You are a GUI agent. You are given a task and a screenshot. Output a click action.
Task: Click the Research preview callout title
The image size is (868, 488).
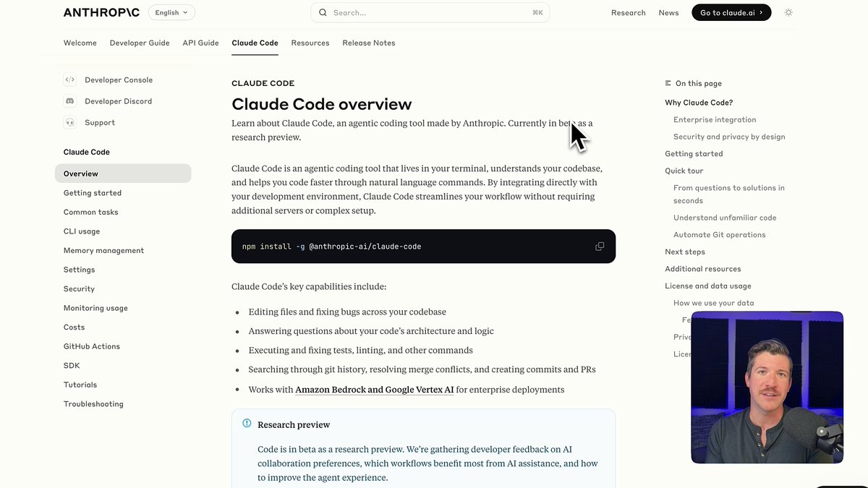294,425
